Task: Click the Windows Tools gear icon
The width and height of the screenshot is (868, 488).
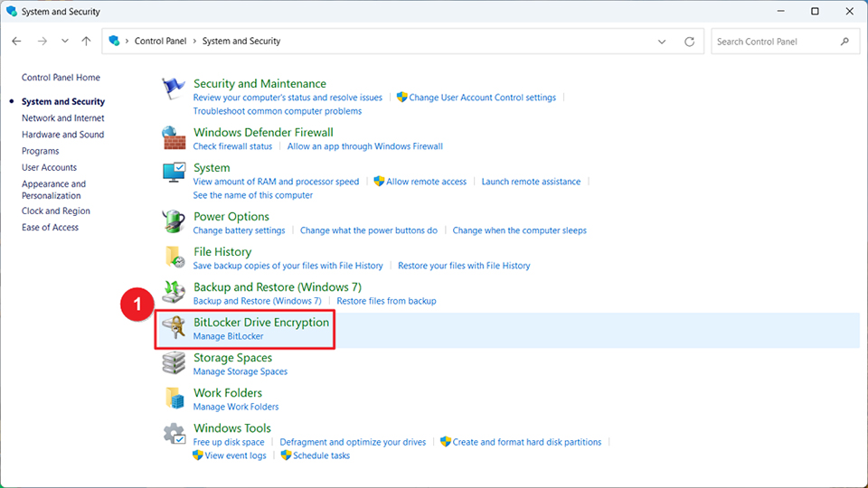Action: coord(174,434)
